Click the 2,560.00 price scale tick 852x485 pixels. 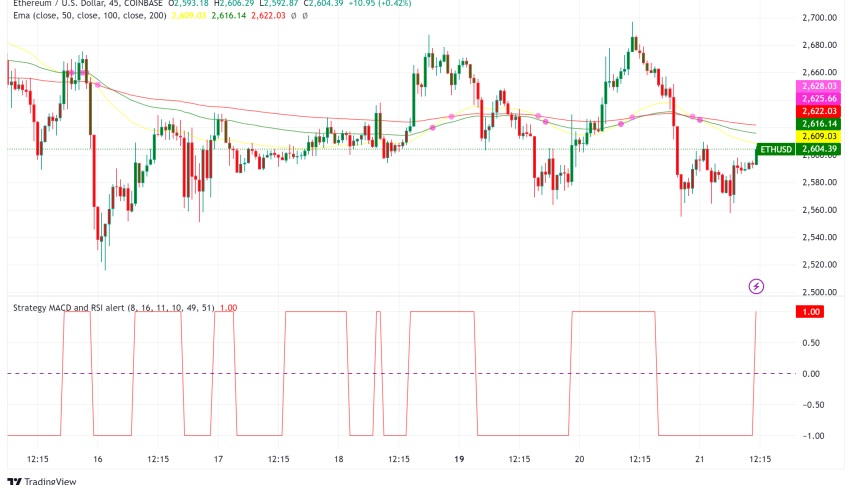(x=819, y=210)
